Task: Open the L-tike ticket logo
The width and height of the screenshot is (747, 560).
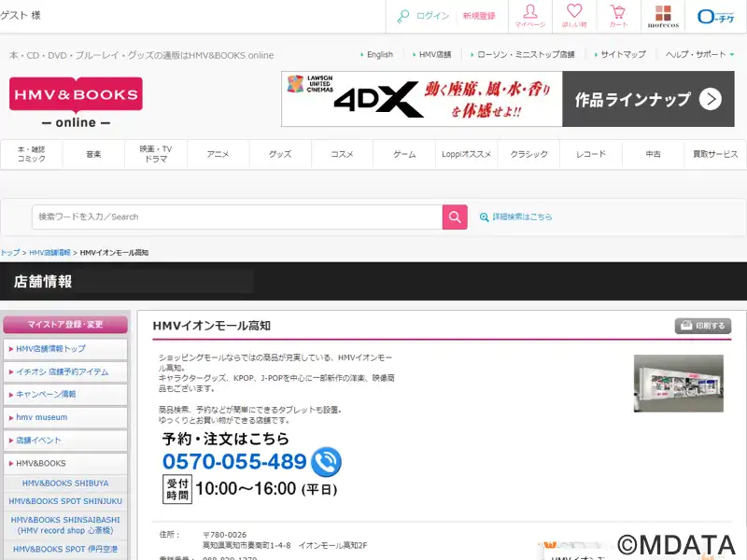Action: click(x=716, y=17)
